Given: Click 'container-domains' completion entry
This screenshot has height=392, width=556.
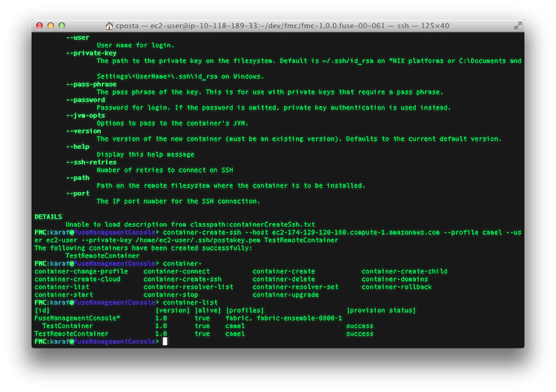Looking at the screenshot, I should click(x=394, y=279).
